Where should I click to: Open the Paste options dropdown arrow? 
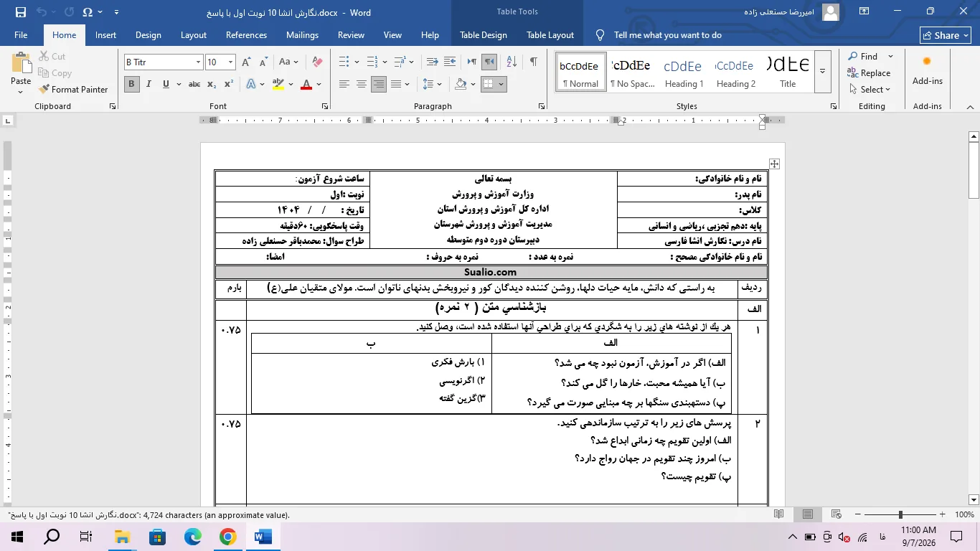tap(21, 92)
